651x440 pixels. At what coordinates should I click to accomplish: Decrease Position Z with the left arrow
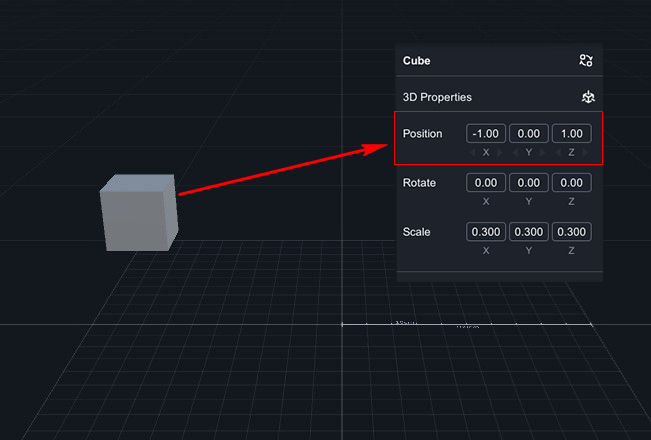tap(559, 152)
